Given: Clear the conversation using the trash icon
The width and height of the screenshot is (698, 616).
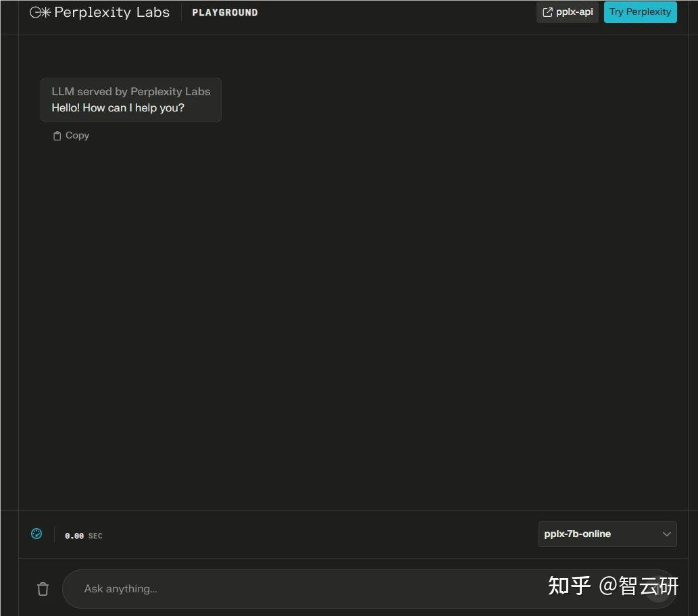Looking at the screenshot, I should 43,588.
